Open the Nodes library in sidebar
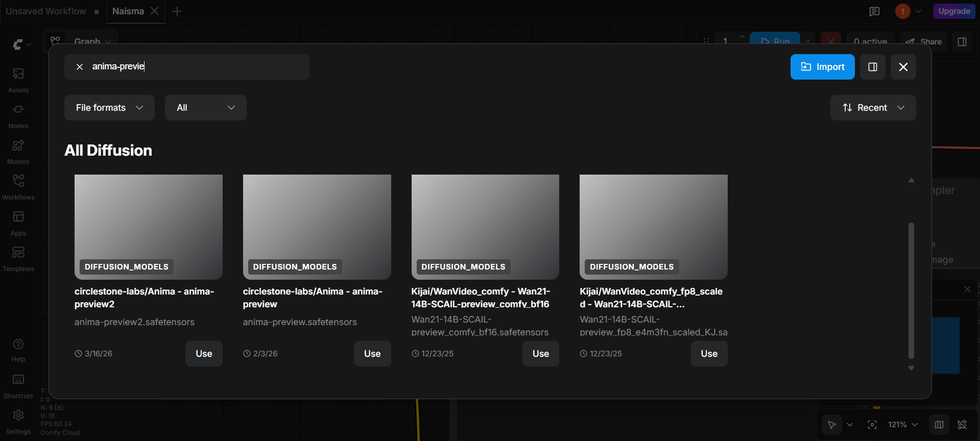The image size is (980, 441). pos(18,116)
